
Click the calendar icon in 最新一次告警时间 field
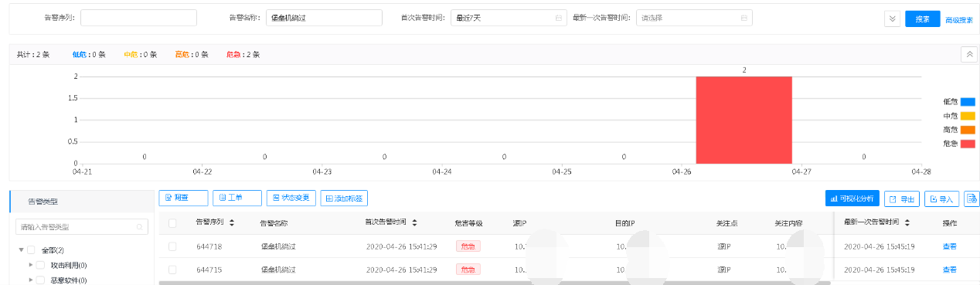coord(744,18)
